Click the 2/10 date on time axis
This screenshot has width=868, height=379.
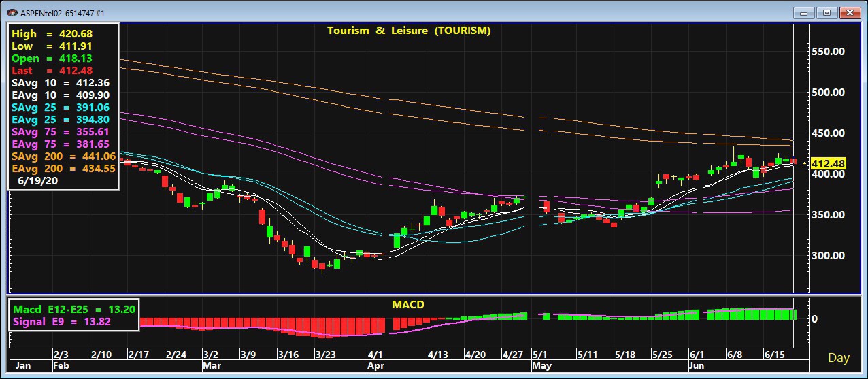click(x=101, y=355)
